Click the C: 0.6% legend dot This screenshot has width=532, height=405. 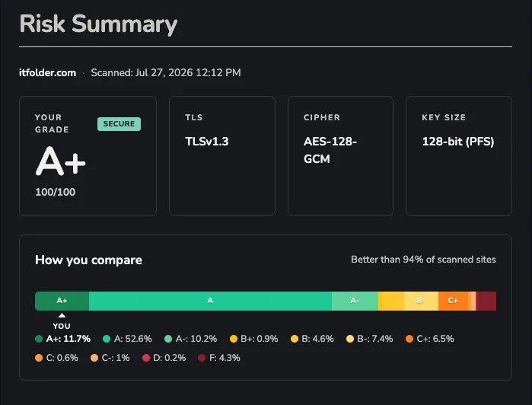pos(39,358)
